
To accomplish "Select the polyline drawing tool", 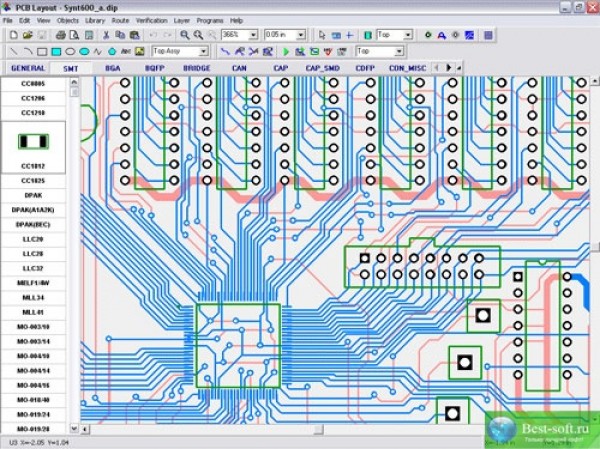I will [x=98, y=51].
